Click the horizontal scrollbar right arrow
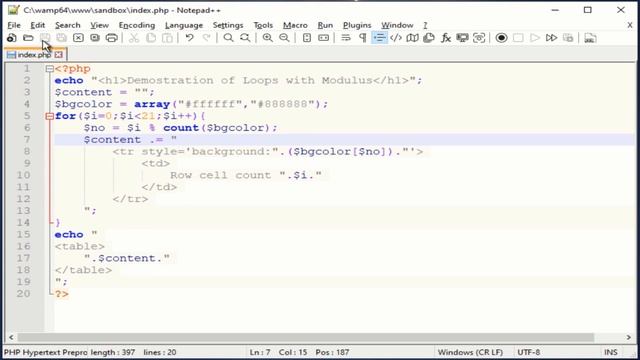Viewport: 640px width, 360px height. pos(629,338)
